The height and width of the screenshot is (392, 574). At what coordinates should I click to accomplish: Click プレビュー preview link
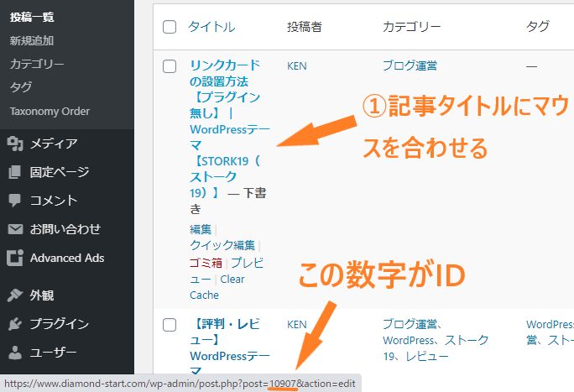tap(227, 271)
